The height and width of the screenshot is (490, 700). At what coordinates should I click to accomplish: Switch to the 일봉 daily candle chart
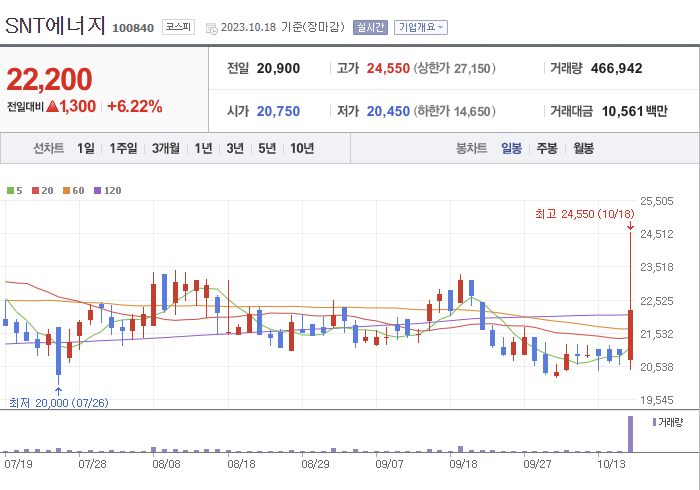(x=511, y=148)
